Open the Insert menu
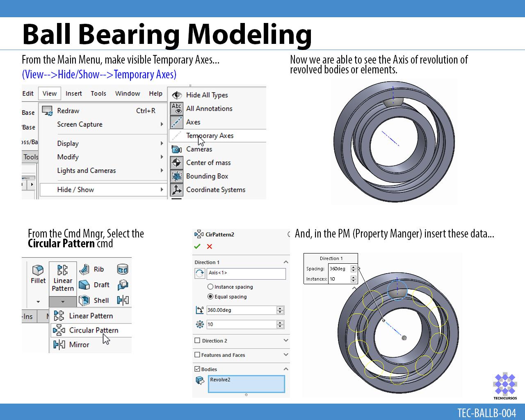Viewport: 525px width, 420px height. click(x=74, y=94)
